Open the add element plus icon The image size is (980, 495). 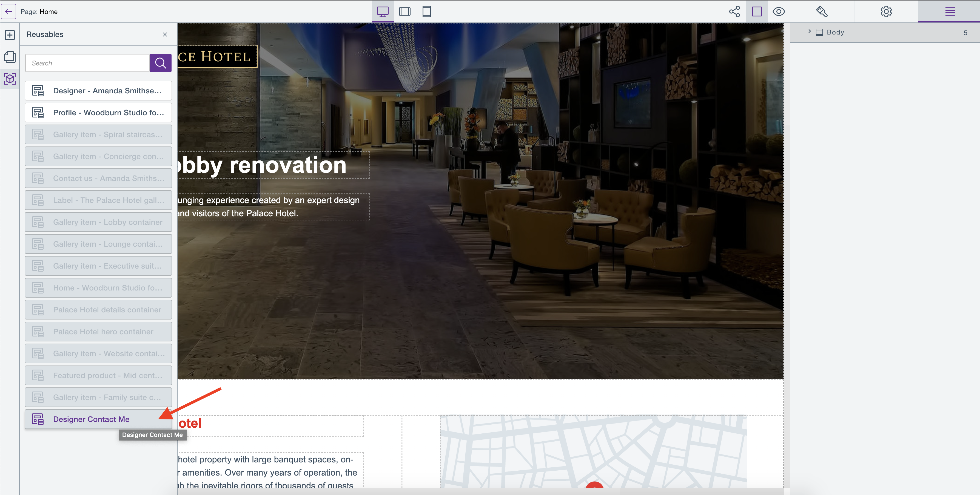(x=10, y=35)
